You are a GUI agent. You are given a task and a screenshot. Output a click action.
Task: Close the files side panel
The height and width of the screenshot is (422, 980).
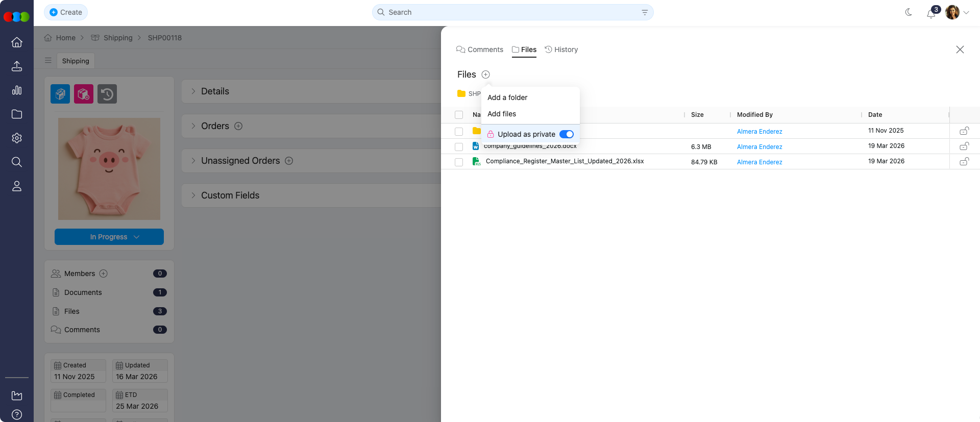960,49
